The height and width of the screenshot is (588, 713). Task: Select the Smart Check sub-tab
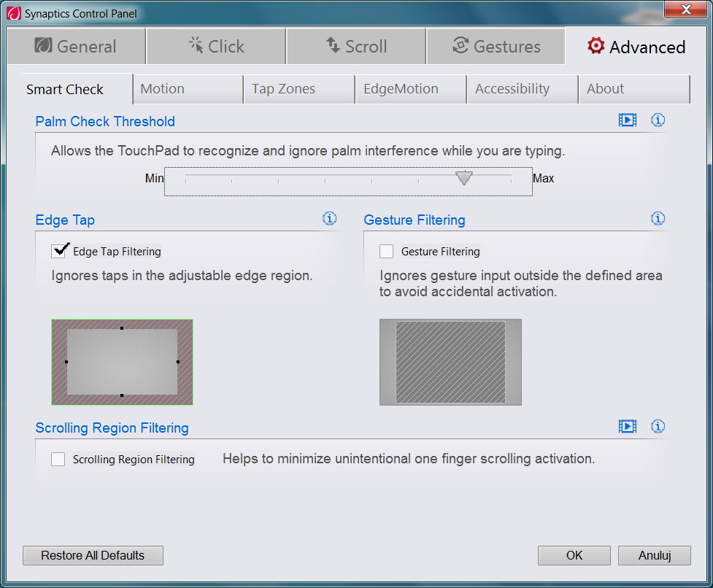pos(77,89)
